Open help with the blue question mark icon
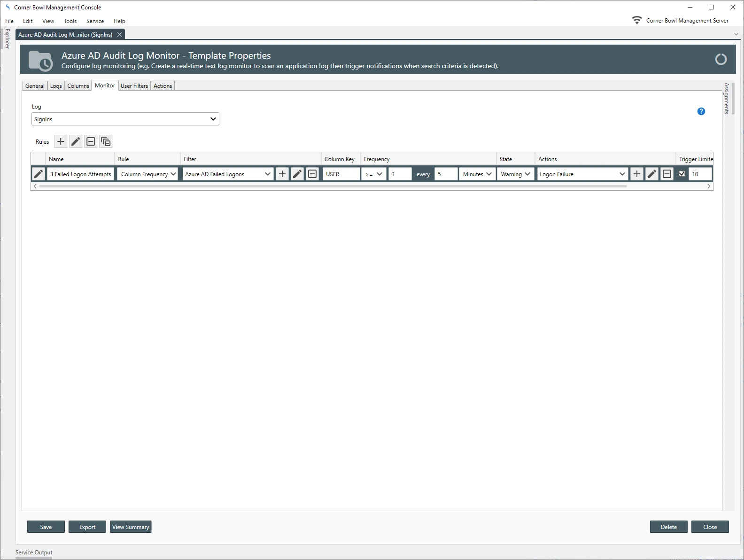 tap(701, 111)
